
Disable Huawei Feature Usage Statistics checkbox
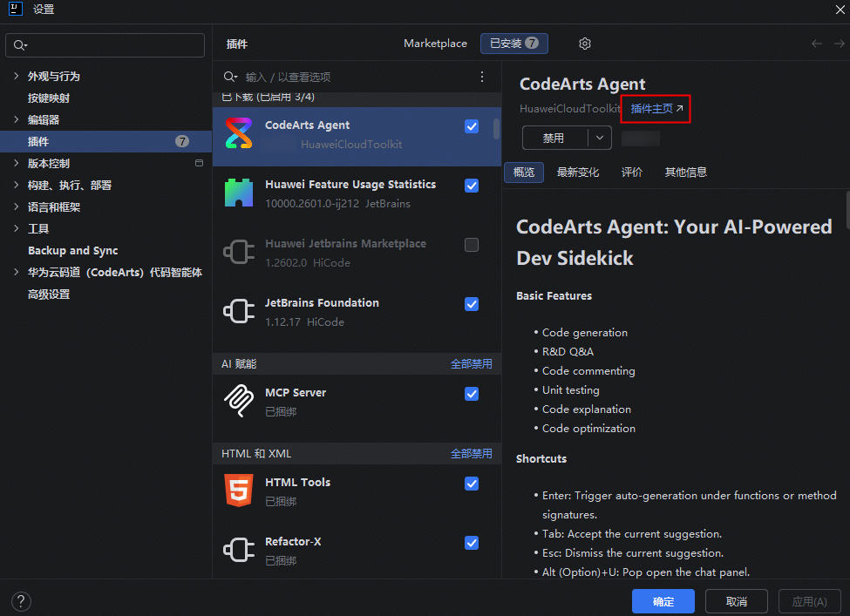472,186
